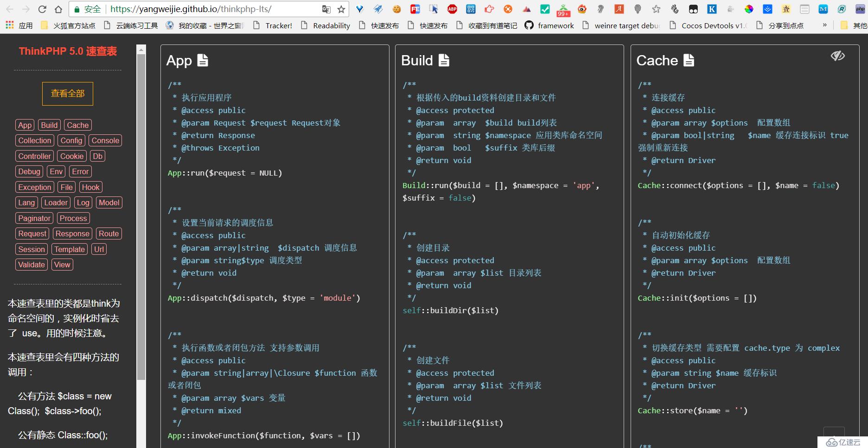This screenshot has width=868, height=448.
Task: Open the Error class tag
Action: click(80, 171)
